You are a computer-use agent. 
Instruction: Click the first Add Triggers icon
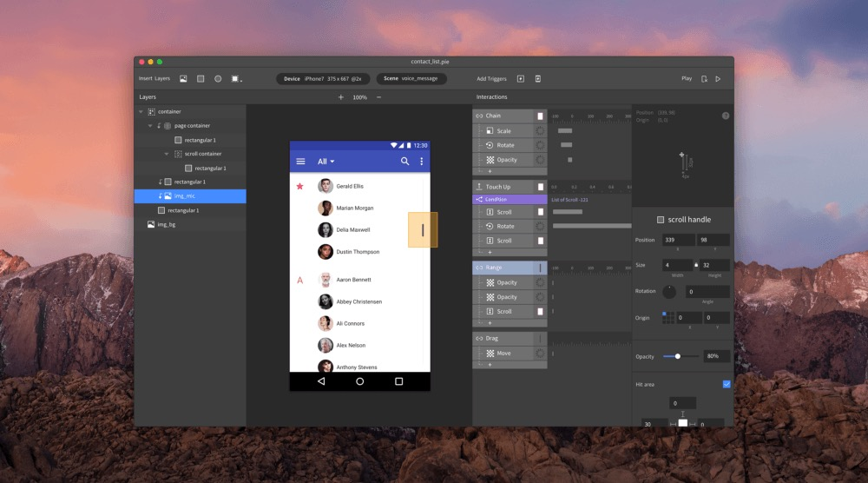(520, 79)
